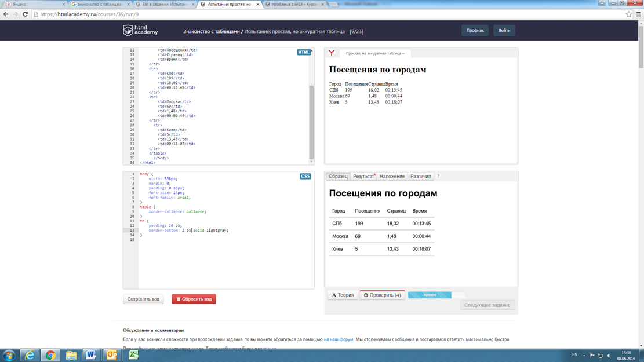Image resolution: width=644 pixels, height=362 pixels.
Task: Launch Internet Explorer from the taskbar
Action: [30, 355]
